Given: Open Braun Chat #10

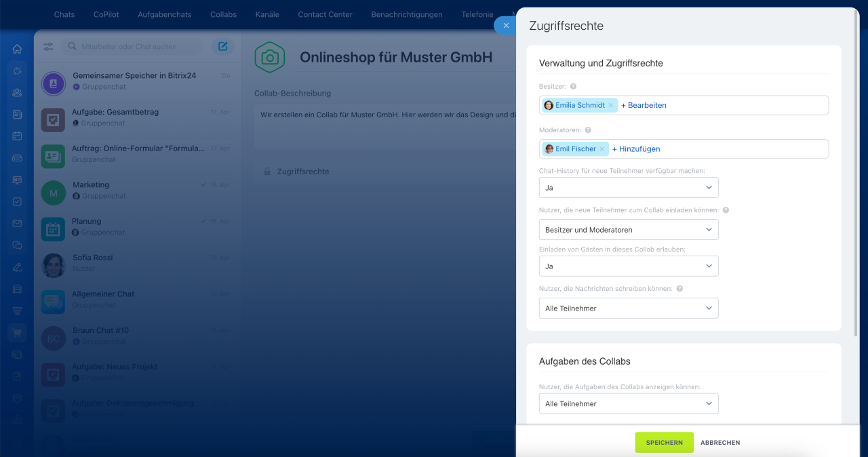Looking at the screenshot, I should [x=138, y=338].
